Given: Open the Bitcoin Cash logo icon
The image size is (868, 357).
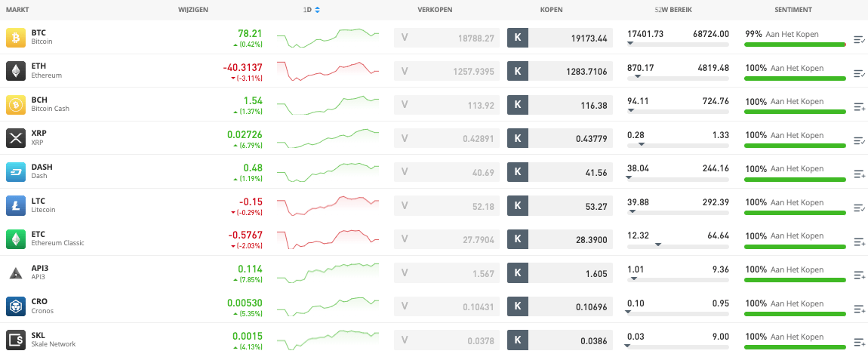Looking at the screenshot, I should [16, 105].
